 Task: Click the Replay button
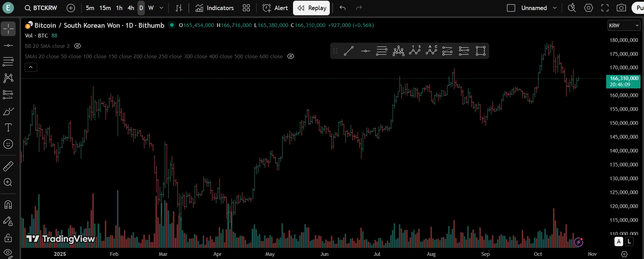click(x=311, y=8)
